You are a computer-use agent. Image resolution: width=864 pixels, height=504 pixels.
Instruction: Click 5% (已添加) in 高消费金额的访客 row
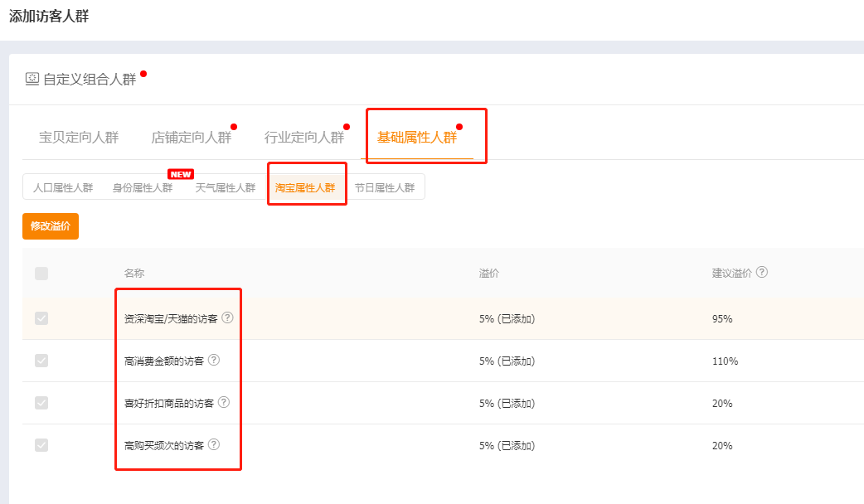pyautogui.click(x=507, y=361)
